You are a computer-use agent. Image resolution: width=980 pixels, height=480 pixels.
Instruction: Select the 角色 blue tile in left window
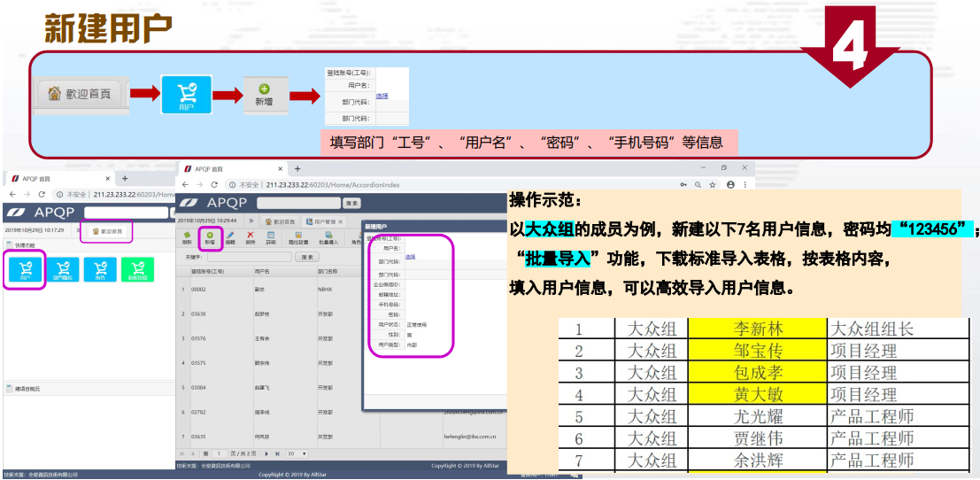[100, 269]
